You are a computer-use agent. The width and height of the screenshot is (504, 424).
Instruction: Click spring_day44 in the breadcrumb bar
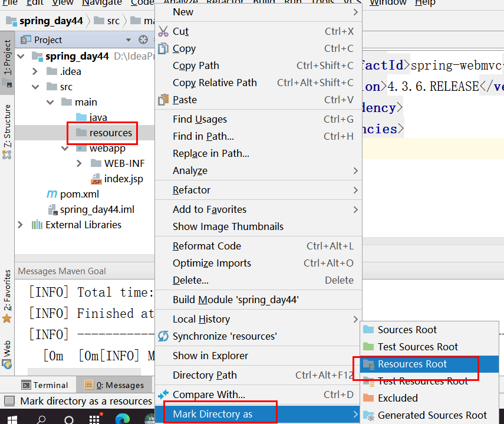45,21
